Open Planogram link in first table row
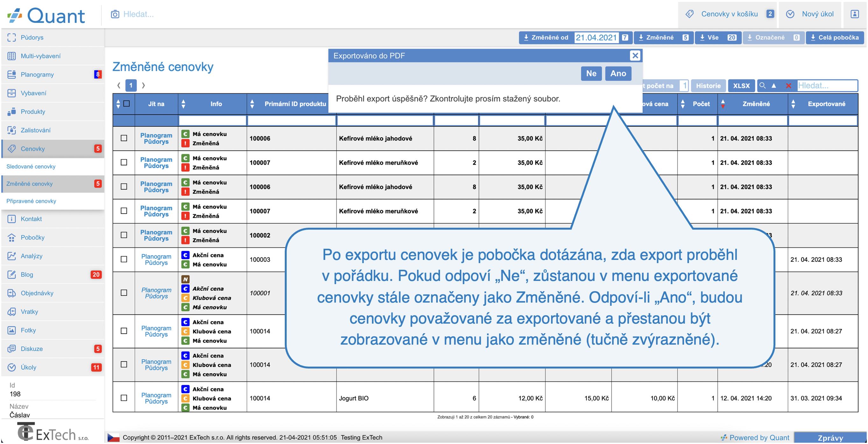The height and width of the screenshot is (444, 868). [x=156, y=135]
